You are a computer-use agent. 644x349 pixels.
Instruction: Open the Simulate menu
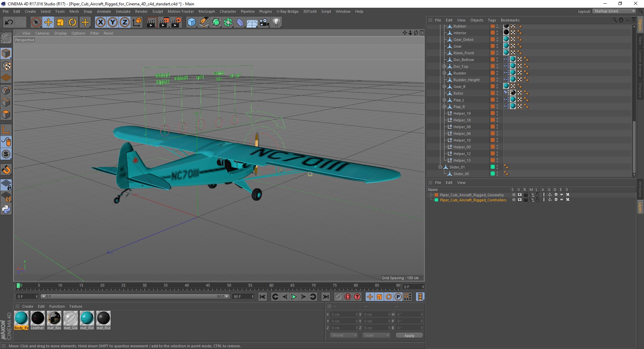123,11
